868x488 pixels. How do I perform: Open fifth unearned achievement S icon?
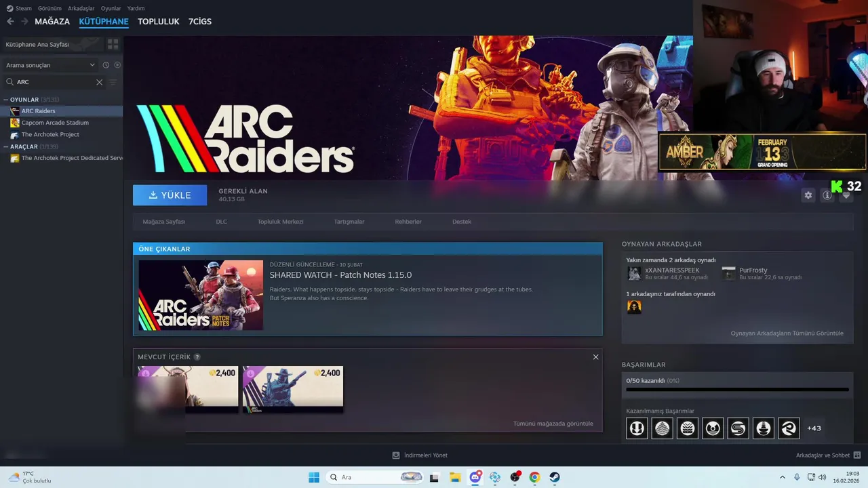pos(738,428)
